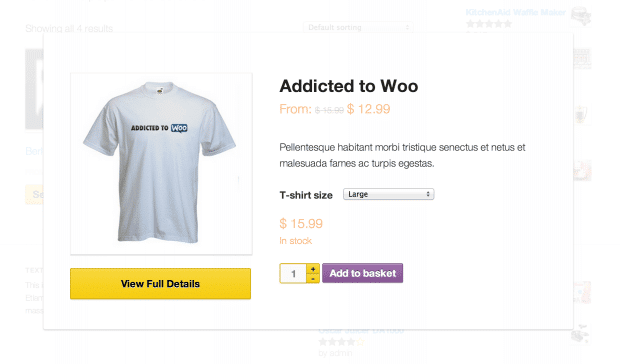Click the faded mug product thumbnail in sidebar
This screenshot has height=364, width=620.
pyautogui.click(x=582, y=115)
